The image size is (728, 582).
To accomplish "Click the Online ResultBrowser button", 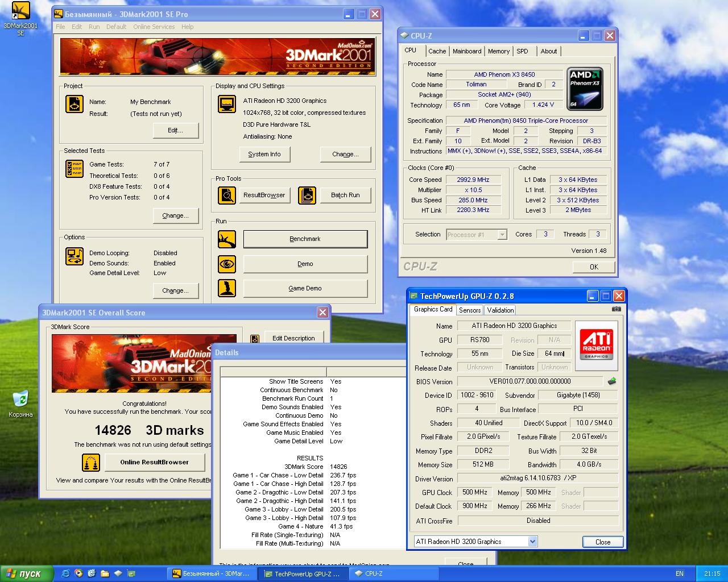I will [155, 462].
